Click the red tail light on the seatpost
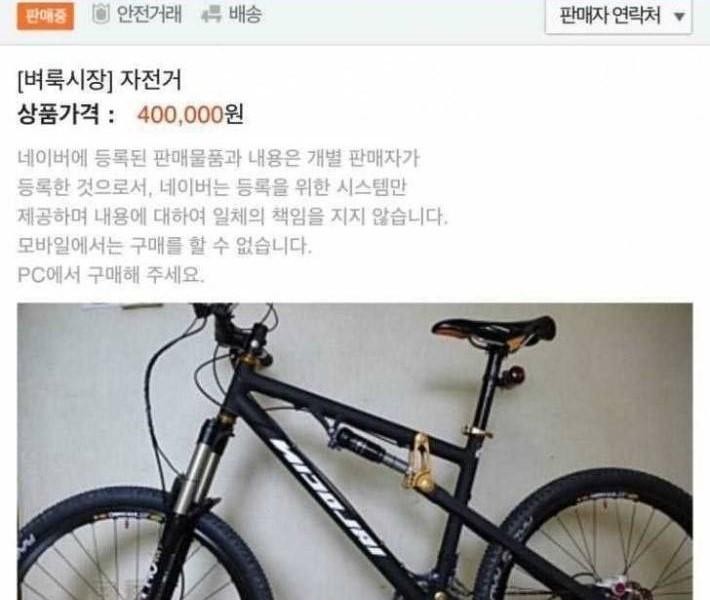 (x=513, y=375)
